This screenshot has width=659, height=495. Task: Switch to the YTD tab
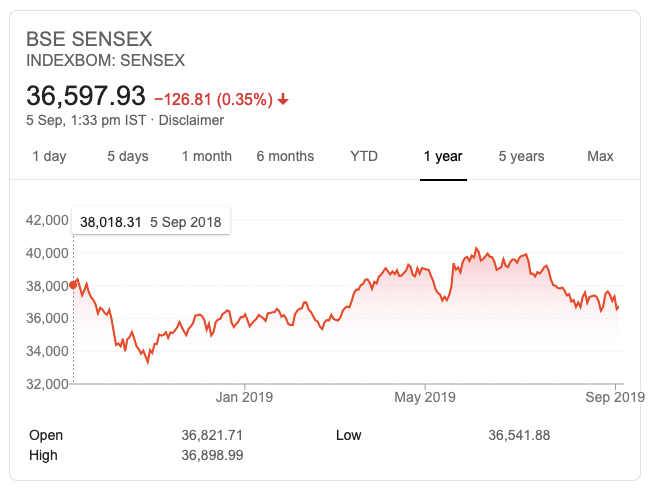pyautogui.click(x=364, y=156)
